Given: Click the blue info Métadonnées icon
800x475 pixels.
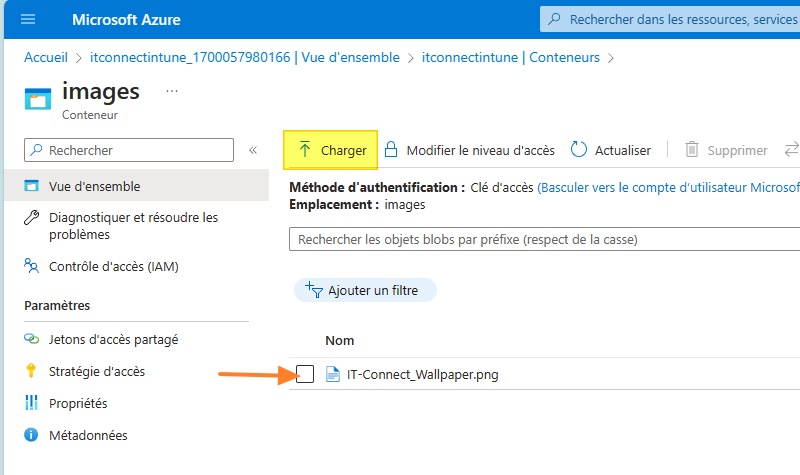Looking at the screenshot, I should [x=31, y=435].
